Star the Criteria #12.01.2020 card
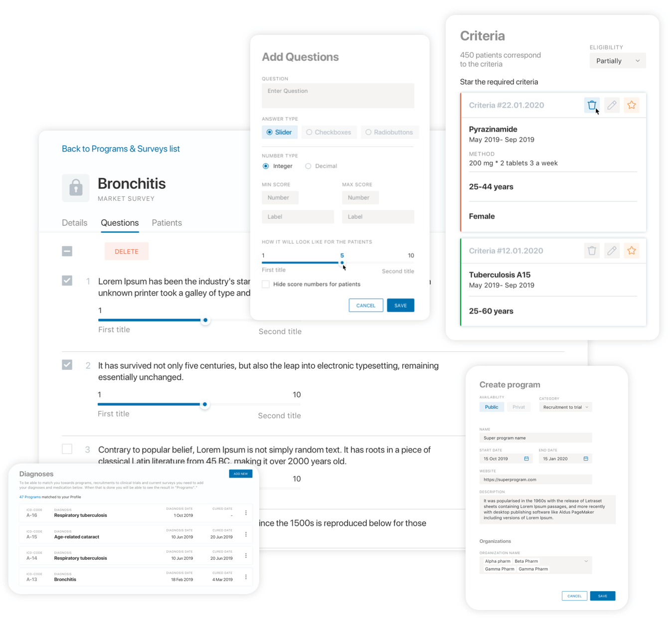Screen dimensions: 672x618 tap(632, 251)
